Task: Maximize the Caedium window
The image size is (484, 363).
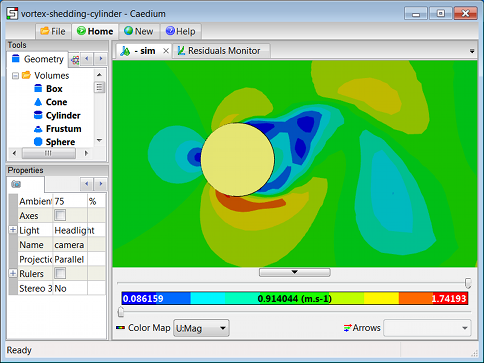Action: pos(441,14)
